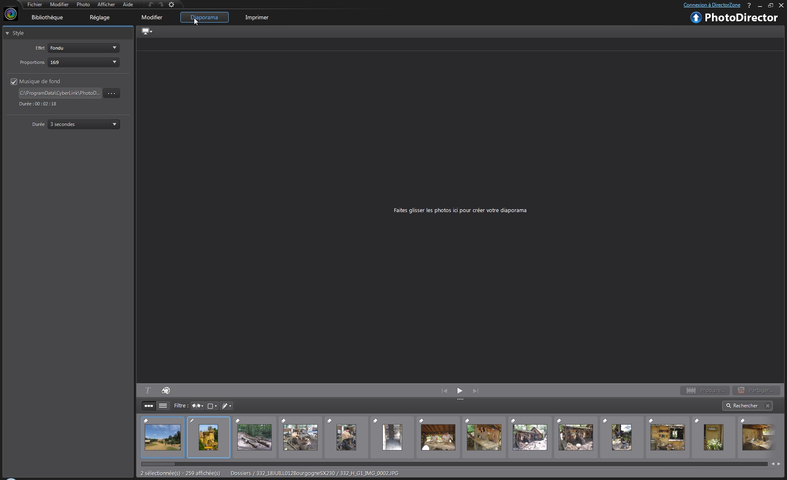Switch filmstrip to list view
The image size is (787, 480).
coord(163,405)
